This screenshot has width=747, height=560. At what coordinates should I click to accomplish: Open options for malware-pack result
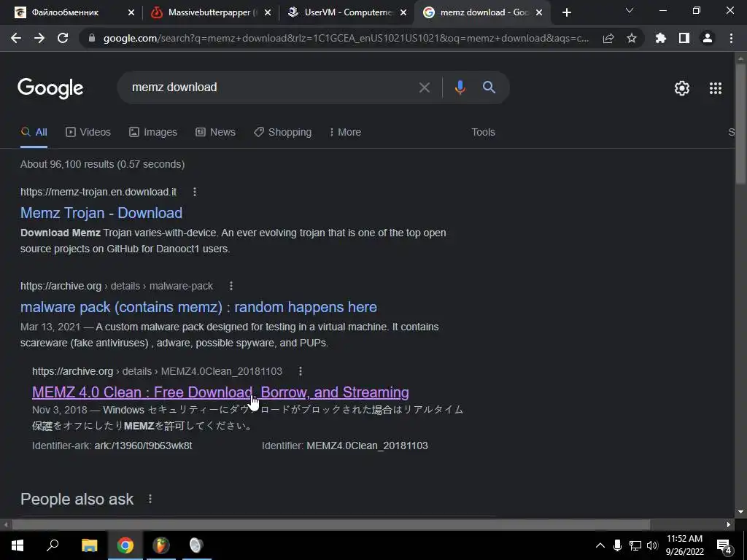[x=231, y=286]
